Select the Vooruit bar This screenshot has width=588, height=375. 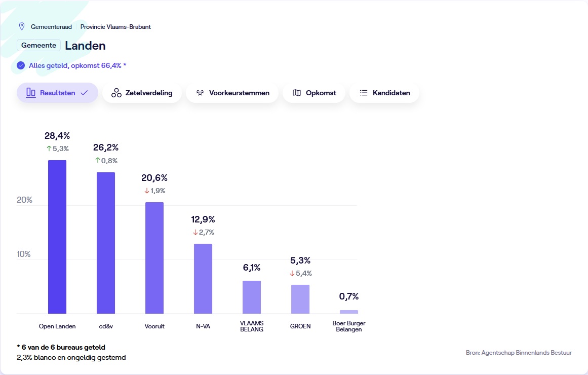(154, 258)
